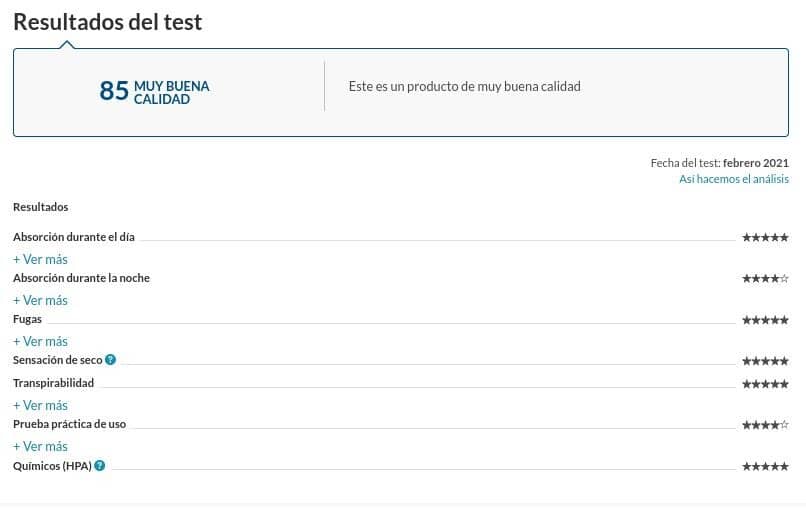The image size is (806, 513).
Task: Click star rating for Absorción durante la noche
Action: (765, 279)
